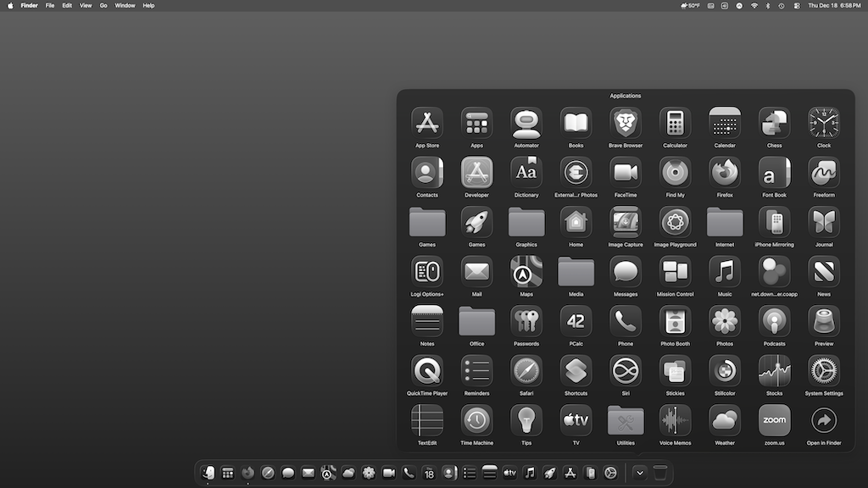
Task: Open the Bluetooth menu bar icon
Action: [768, 6]
